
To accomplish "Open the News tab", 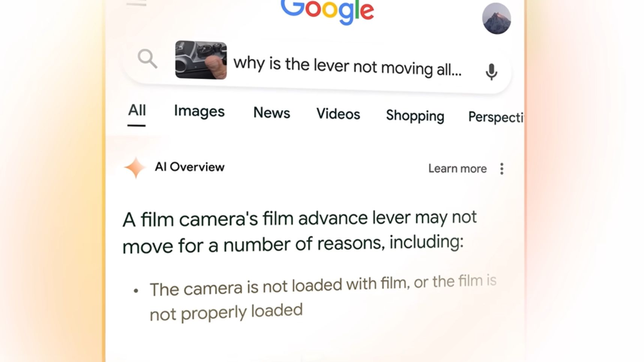I will (x=272, y=113).
